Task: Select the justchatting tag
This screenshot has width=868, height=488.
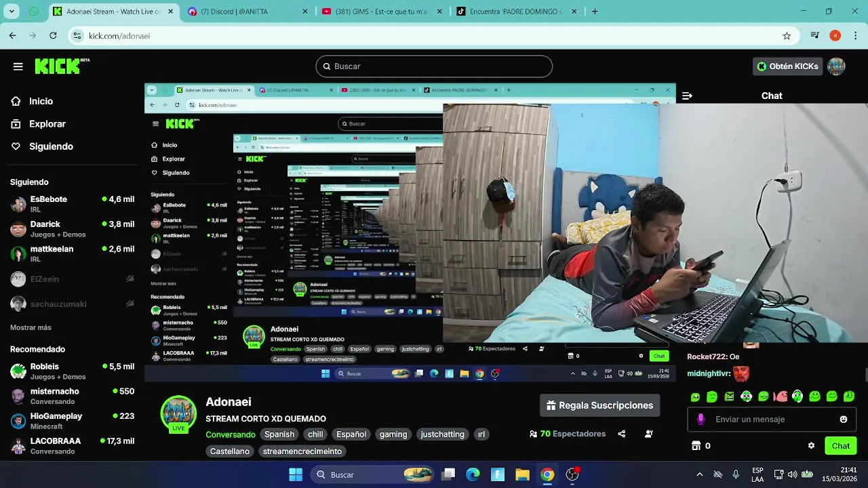Action: point(442,434)
